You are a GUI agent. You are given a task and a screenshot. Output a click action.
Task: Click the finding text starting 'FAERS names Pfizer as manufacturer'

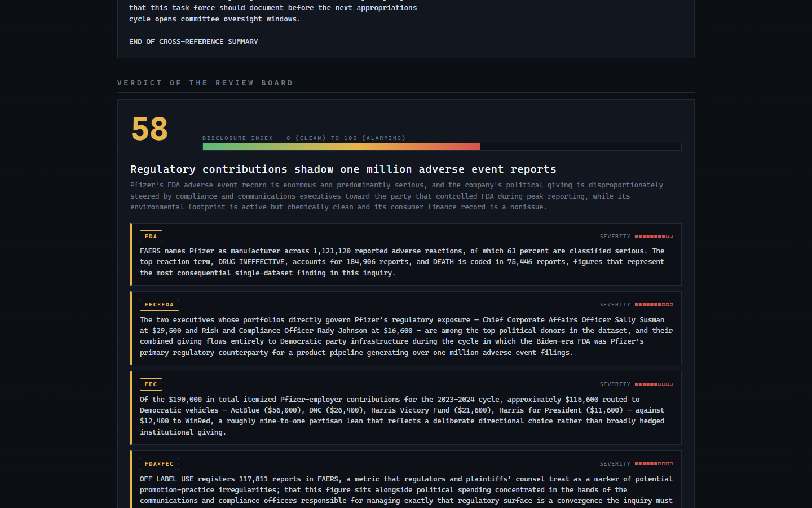(x=402, y=262)
